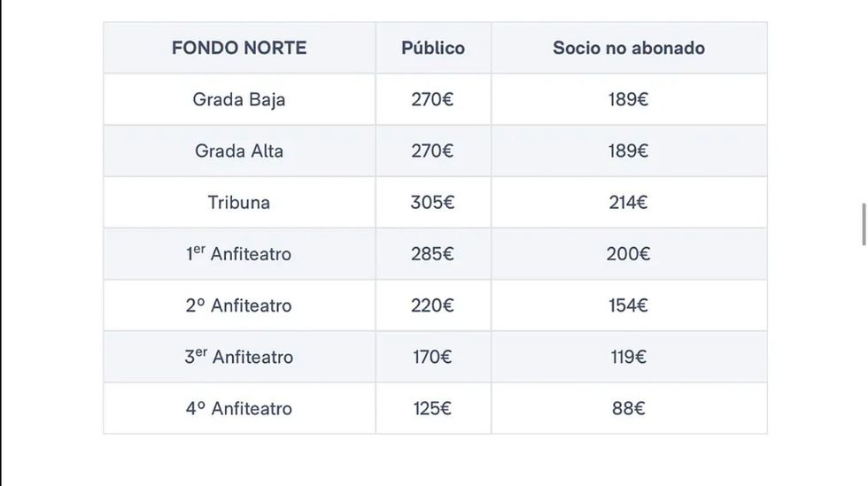Select the 170€ price cell
The width and height of the screenshot is (868, 486).
tap(433, 357)
